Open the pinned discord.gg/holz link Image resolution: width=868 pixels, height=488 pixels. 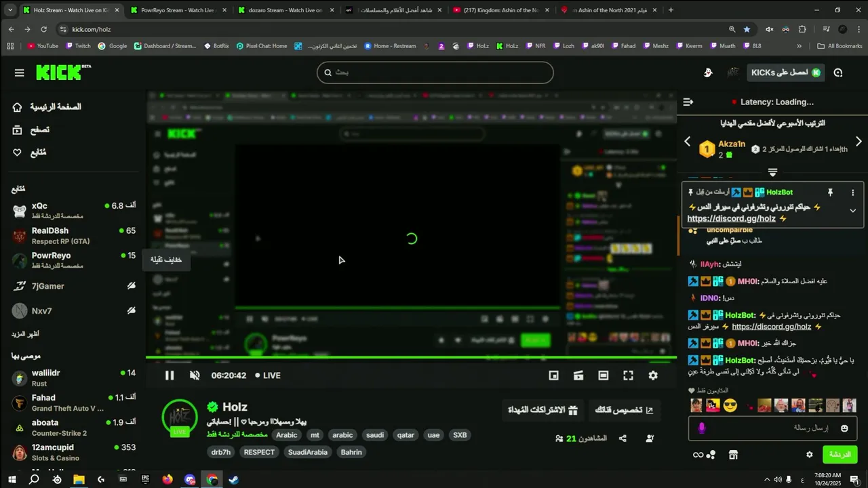tap(731, 219)
